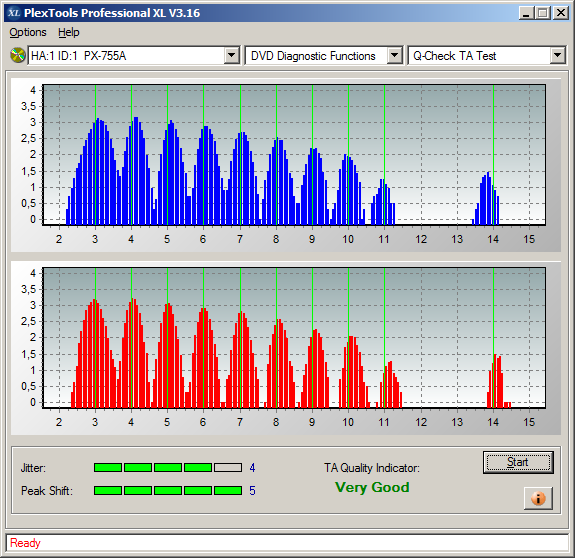
Task: Click the orange info icon button
Action: pyautogui.click(x=538, y=498)
